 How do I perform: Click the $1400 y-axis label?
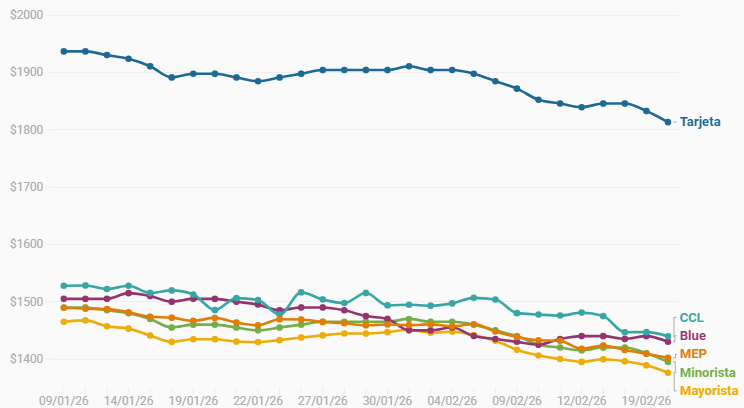pyautogui.click(x=22, y=359)
